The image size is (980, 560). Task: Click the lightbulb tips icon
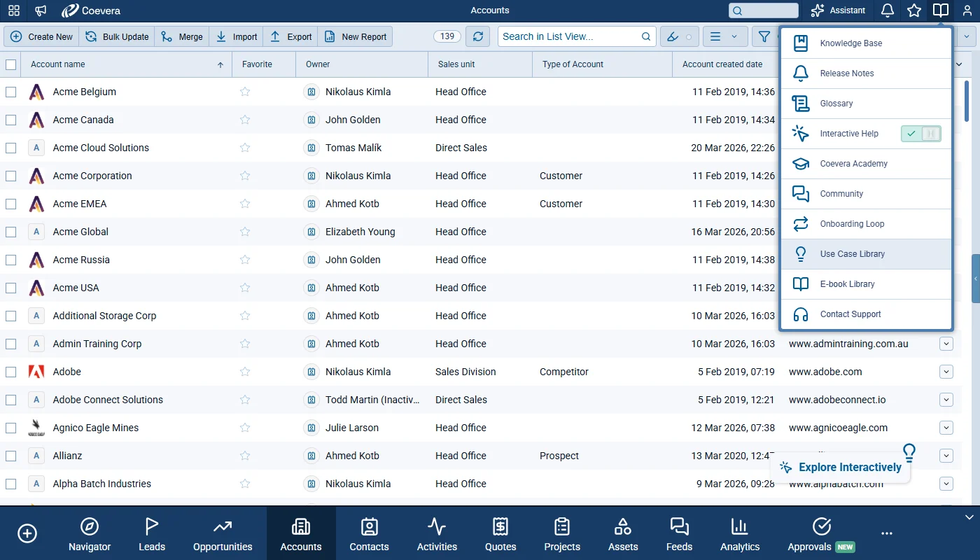pos(909,452)
